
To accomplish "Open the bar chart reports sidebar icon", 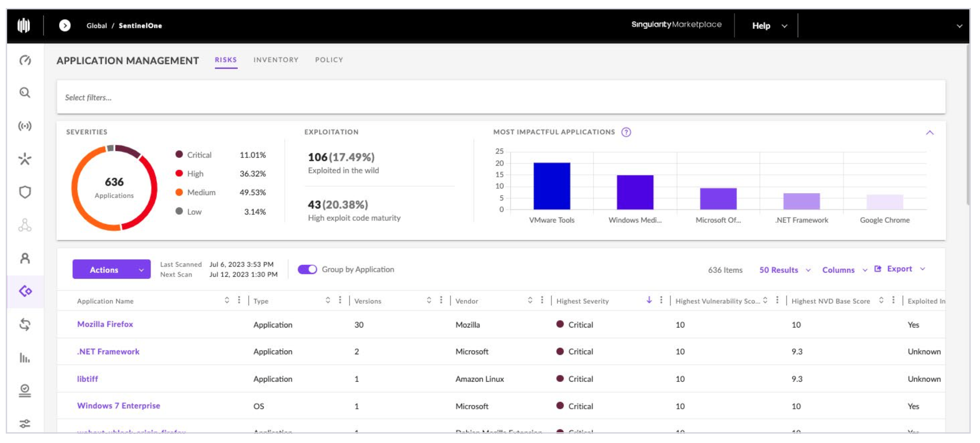I will click(x=25, y=358).
